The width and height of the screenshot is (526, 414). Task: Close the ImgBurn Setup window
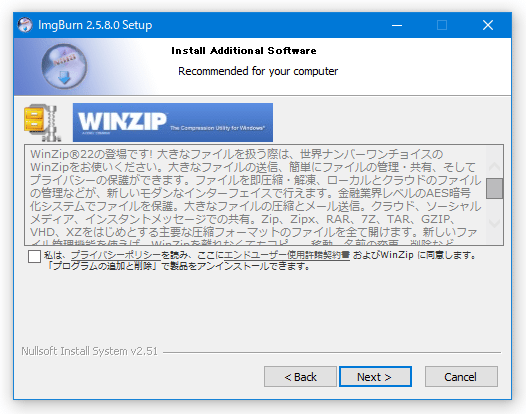click(488, 25)
